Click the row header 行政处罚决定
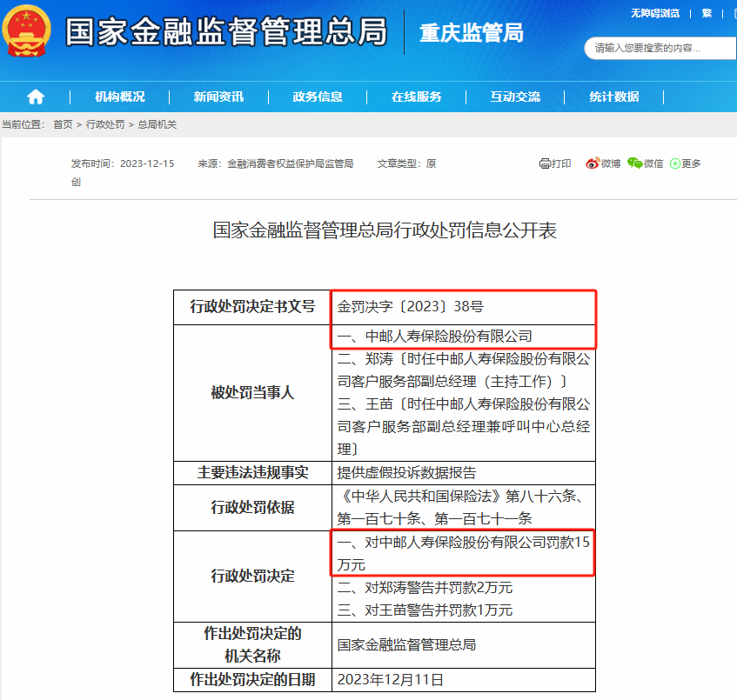The height and width of the screenshot is (700, 737). [252, 576]
